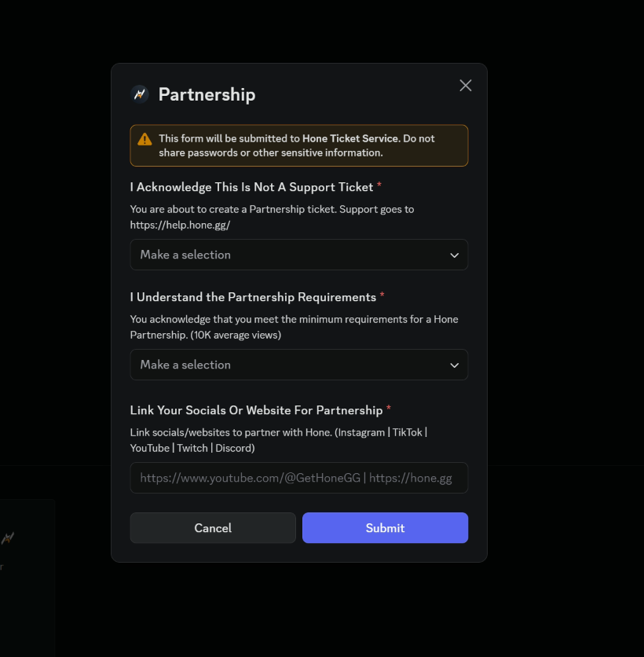The width and height of the screenshot is (644, 657).
Task: Click 'I Understand the Partnership Requirements' label
Action: [253, 298]
